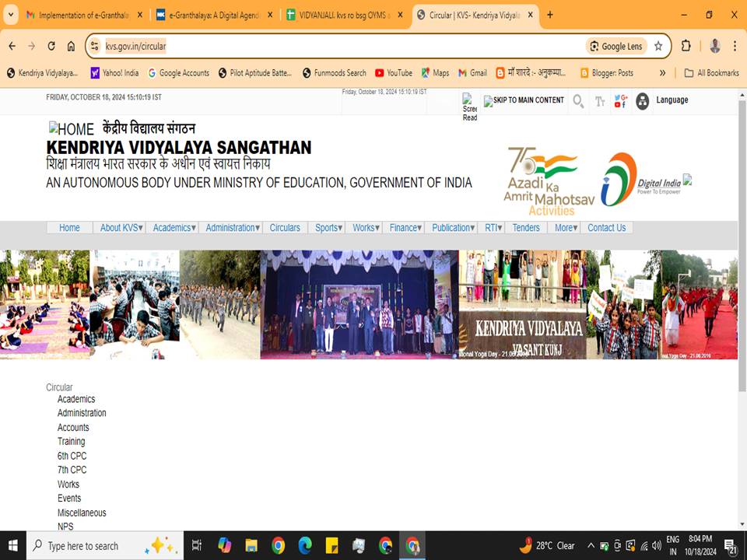Expand the Administration dropdown menu

coord(232,228)
